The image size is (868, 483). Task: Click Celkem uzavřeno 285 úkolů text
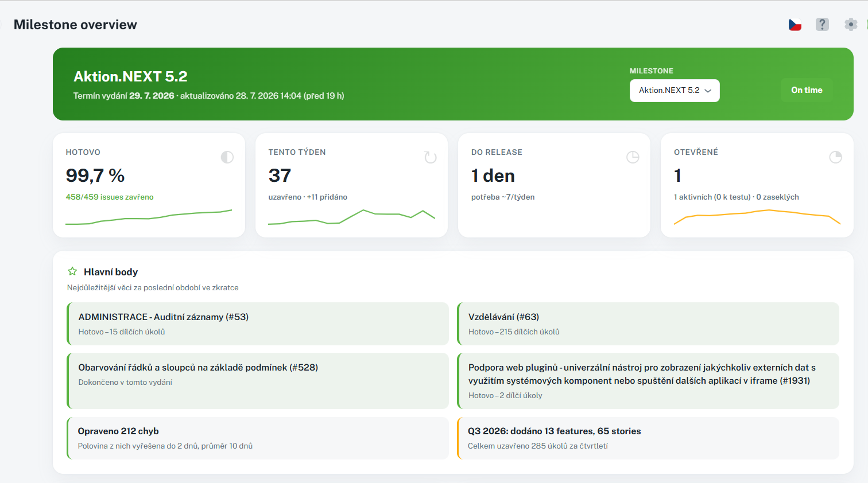pos(538,446)
